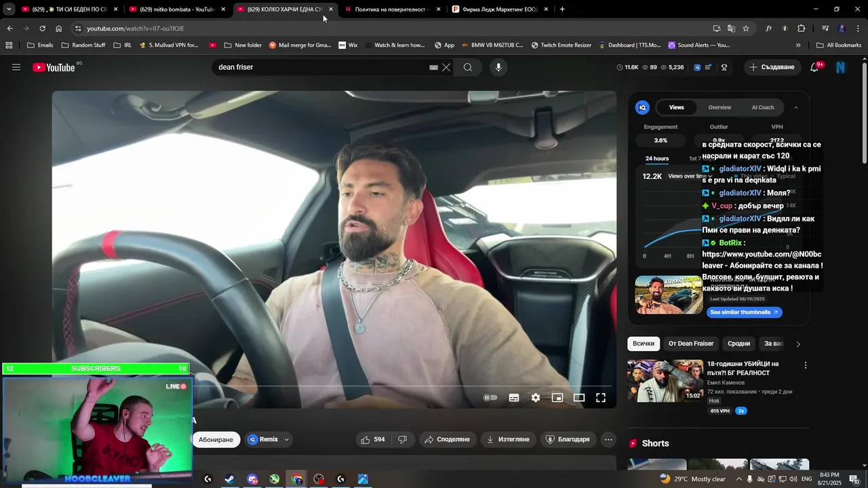
Task: Open the Google Translate icon in address bar
Action: pyautogui.click(x=731, y=28)
